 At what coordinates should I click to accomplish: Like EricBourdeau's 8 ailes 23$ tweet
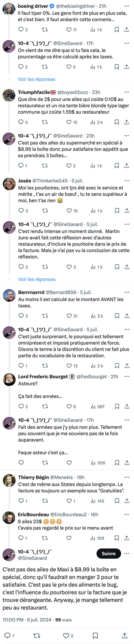(x=69, y=538)
